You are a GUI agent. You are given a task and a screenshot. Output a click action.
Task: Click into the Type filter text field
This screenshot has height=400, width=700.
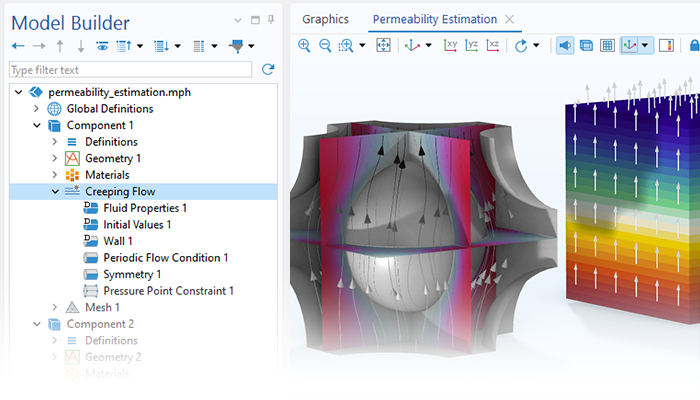pyautogui.click(x=130, y=70)
